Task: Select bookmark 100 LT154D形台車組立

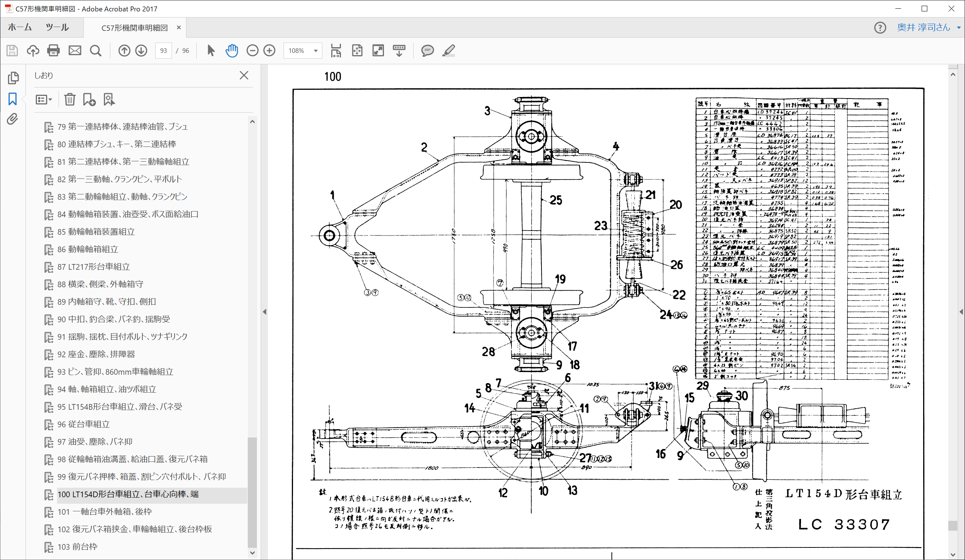Action: click(128, 494)
